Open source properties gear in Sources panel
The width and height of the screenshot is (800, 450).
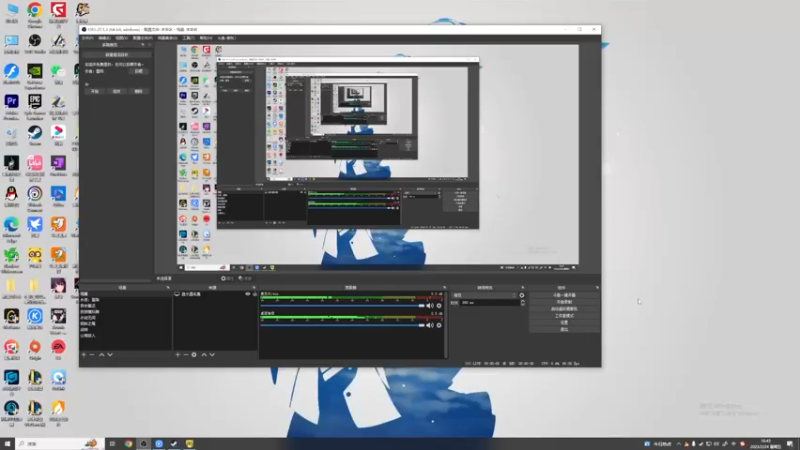[194, 355]
